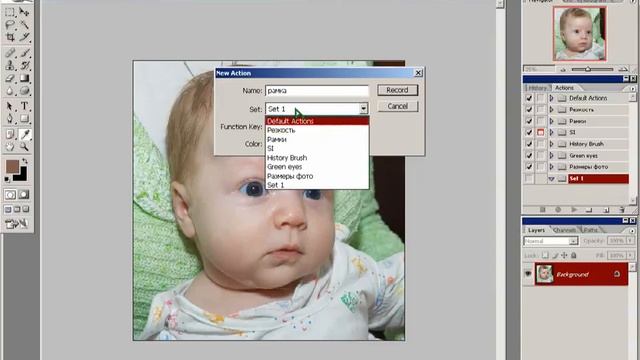Switch to Quick Mask mode

(24, 195)
